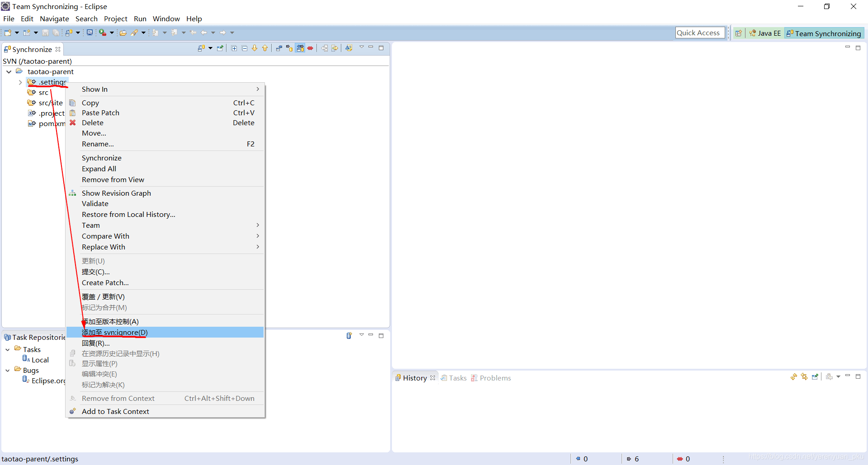This screenshot has width=868, height=465.
Task: Select 添加至 svn:ignore(D) context menu entry
Action: (x=165, y=332)
